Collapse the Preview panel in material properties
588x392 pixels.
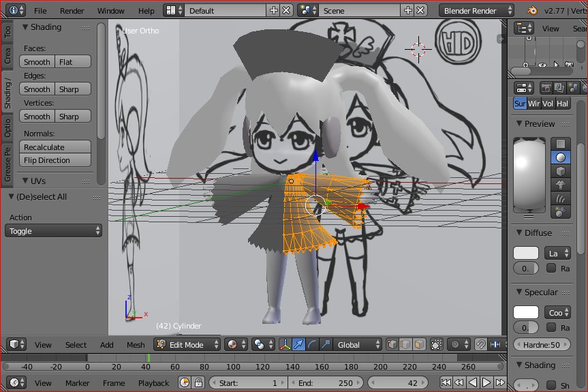[x=519, y=123]
